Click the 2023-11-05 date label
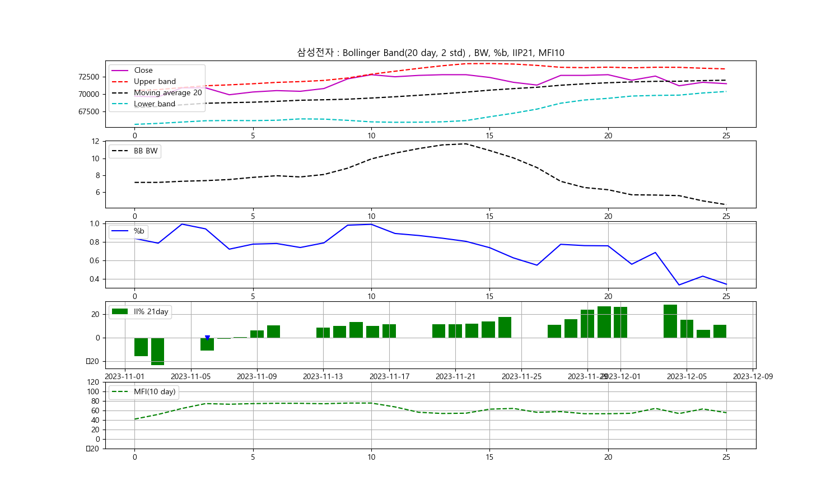The height and width of the screenshot is (504, 840). pyautogui.click(x=190, y=377)
